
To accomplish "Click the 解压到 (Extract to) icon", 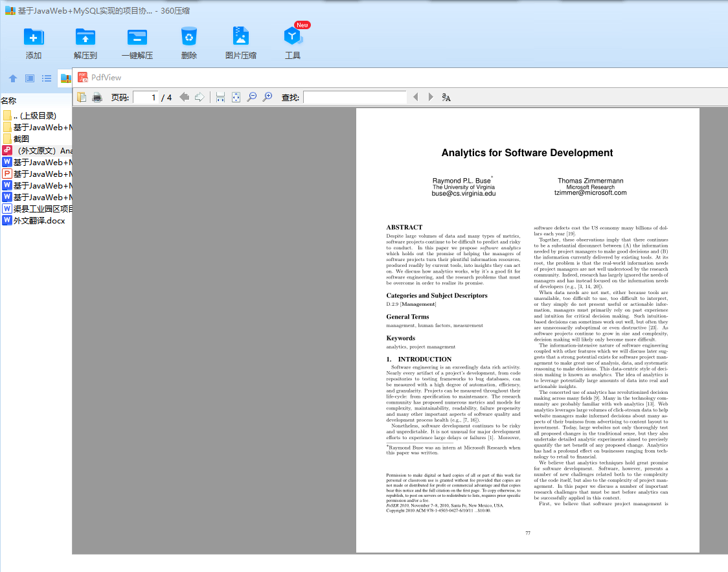I will [x=85, y=37].
